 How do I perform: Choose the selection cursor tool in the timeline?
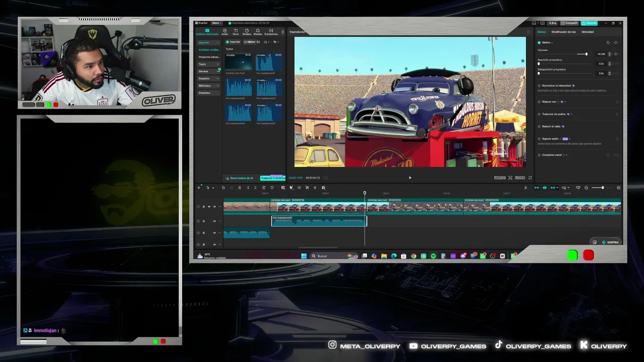pos(208,188)
